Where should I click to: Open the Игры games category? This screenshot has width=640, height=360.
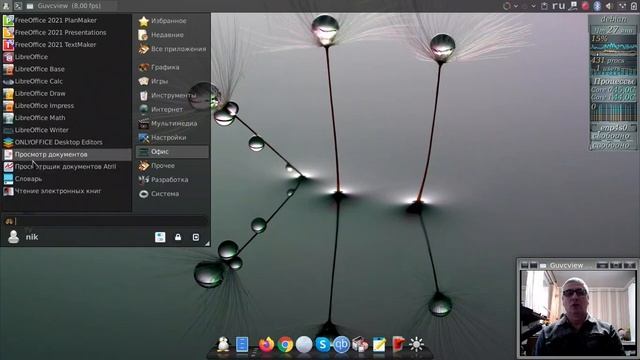pos(172,81)
